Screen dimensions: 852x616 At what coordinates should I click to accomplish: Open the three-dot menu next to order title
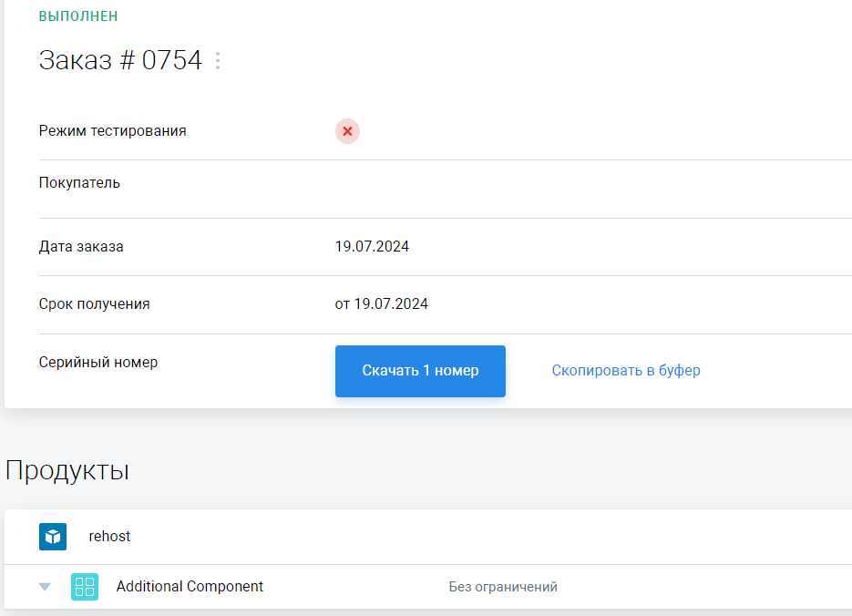pyautogui.click(x=218, y=61)
